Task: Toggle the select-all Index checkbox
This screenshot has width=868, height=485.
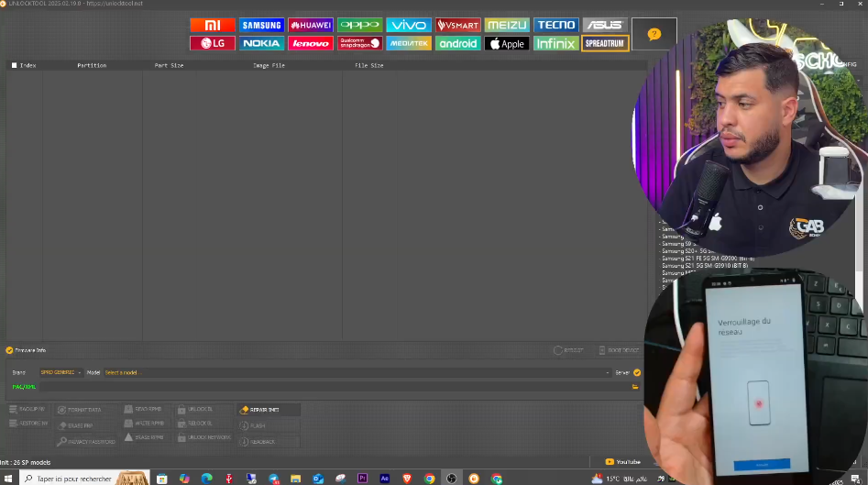Action: pos(15,65)
